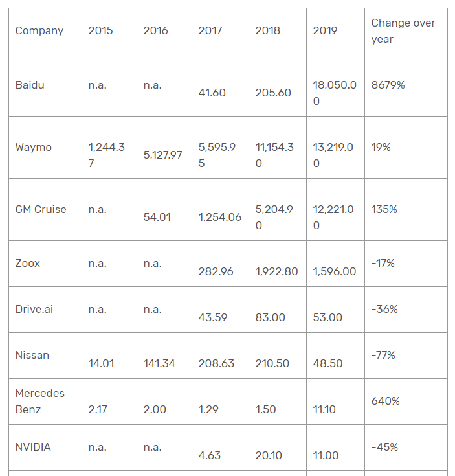Select Drive.ai -36% change value
Viewport: 455px width, 476px height.
point(384,309)
